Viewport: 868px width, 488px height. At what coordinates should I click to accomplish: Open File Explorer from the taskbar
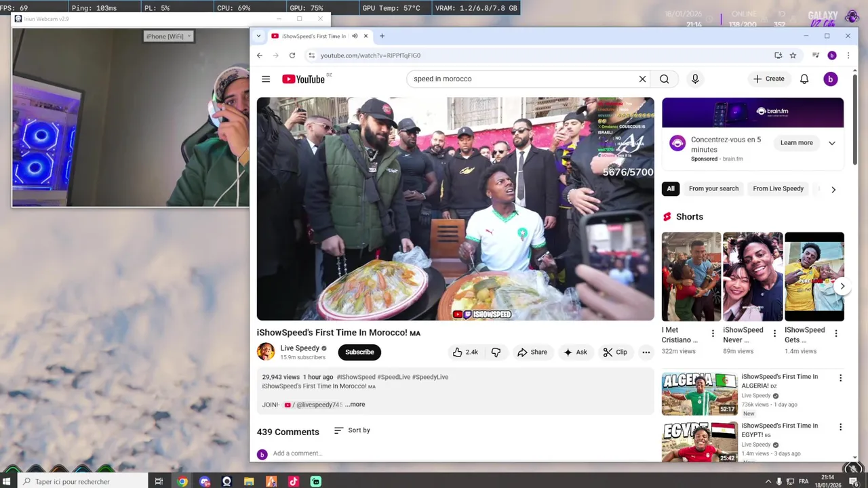click(x=249, y=482)
